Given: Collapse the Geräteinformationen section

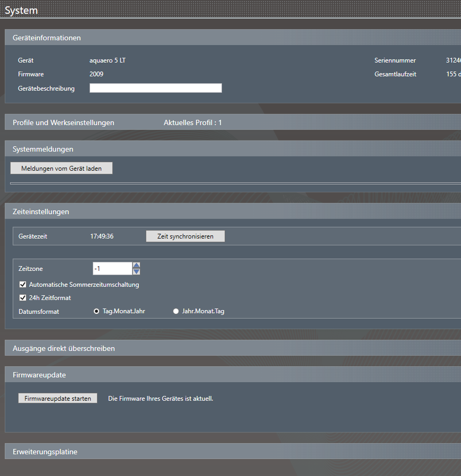Looking at the screenshot, I should (x=47, y=38).
